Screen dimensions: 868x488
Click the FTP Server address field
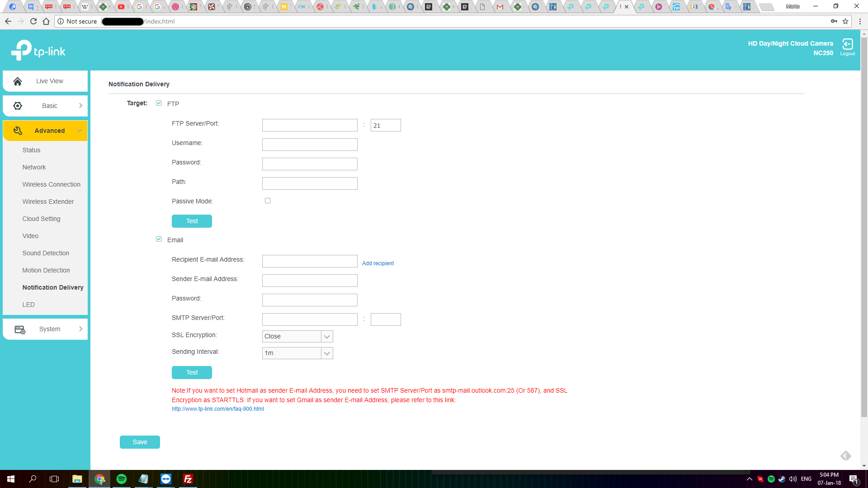pyautogui.click(x=310, y=125)
